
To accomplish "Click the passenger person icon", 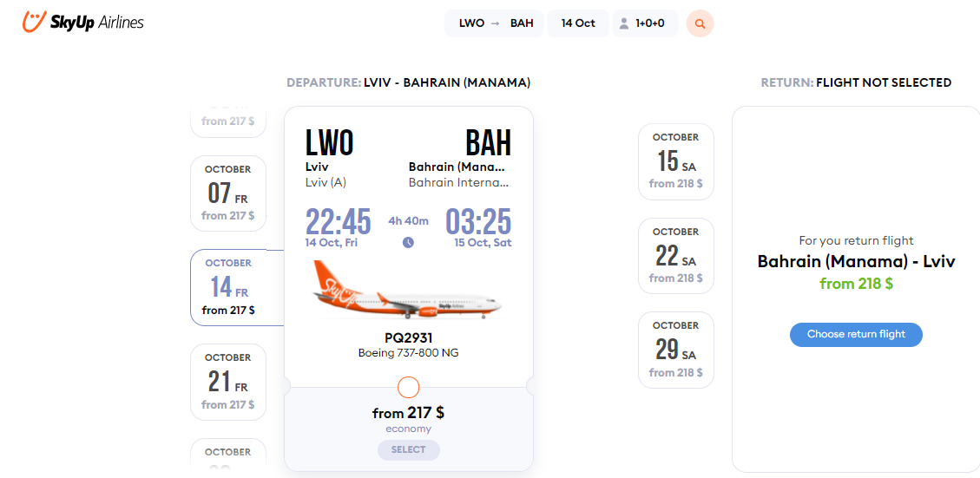I will coord(624,23).
